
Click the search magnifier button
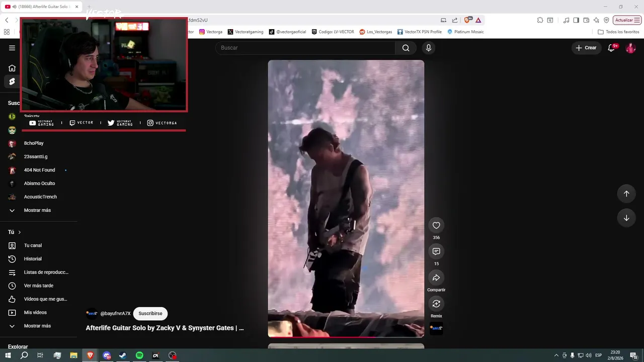[406, 48]
